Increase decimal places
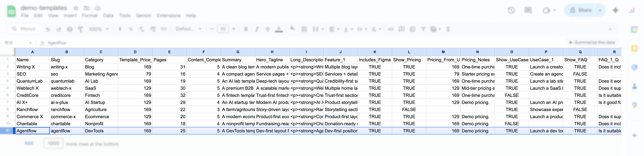The image size is (644, 156). pyautogui.click(x=153, y=29)
